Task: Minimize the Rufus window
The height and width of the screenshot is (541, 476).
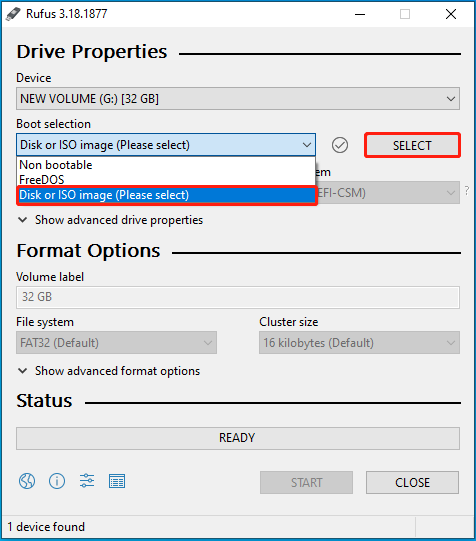Action: tap(360, 14)
